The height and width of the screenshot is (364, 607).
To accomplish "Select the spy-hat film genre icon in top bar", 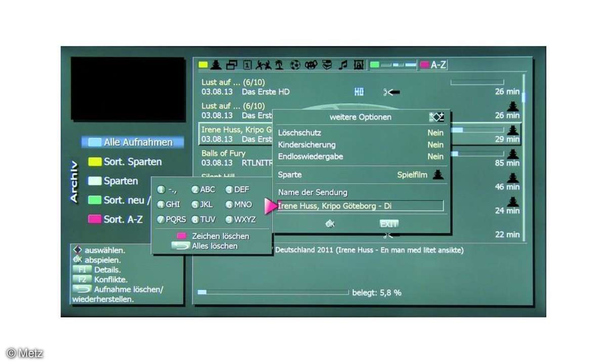I will tap(216, 65).
